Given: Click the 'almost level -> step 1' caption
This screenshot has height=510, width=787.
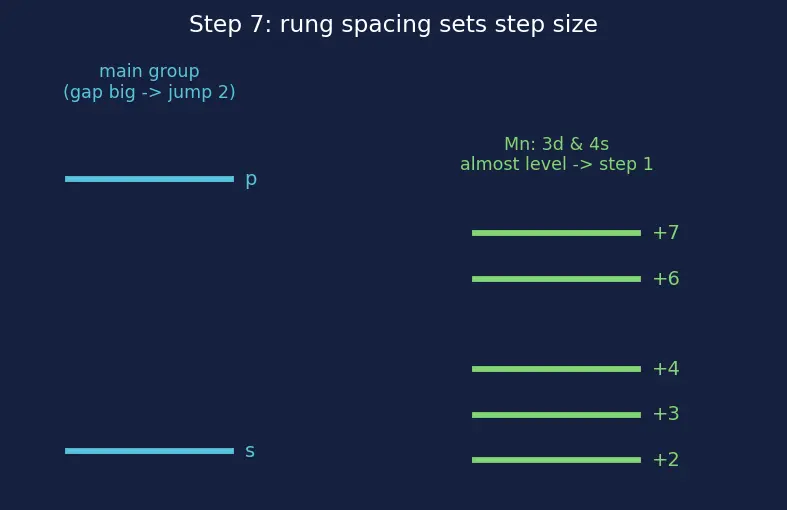Looking at the screenshot, I should point(556,164).
